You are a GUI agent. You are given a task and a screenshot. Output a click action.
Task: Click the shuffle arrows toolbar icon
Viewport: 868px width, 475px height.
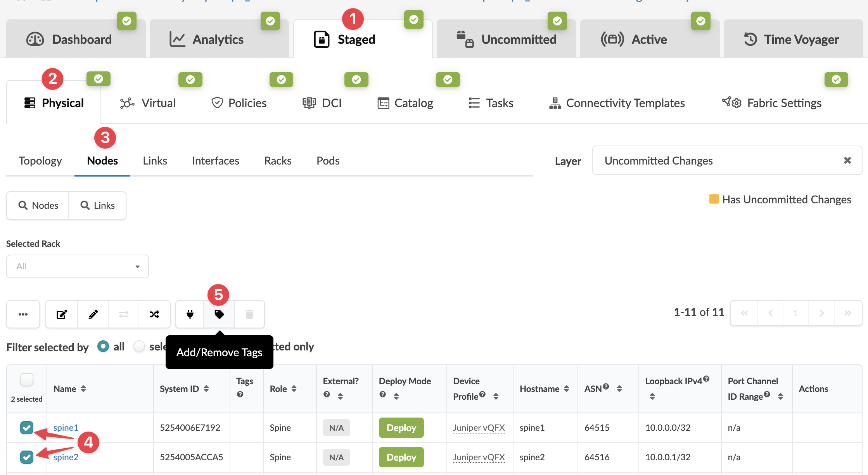click(154, 314)
